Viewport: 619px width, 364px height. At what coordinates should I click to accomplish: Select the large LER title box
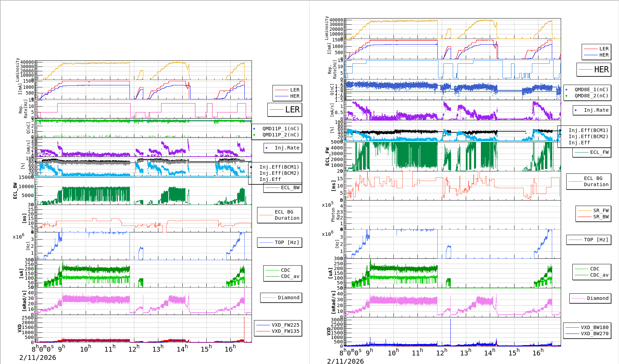(x=285, y=110)
